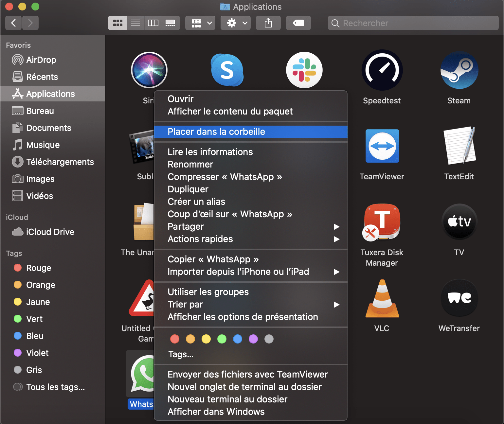Screen dimensions: 504x424
Task: Switch to list view mode
Action: tap(135, 23)
